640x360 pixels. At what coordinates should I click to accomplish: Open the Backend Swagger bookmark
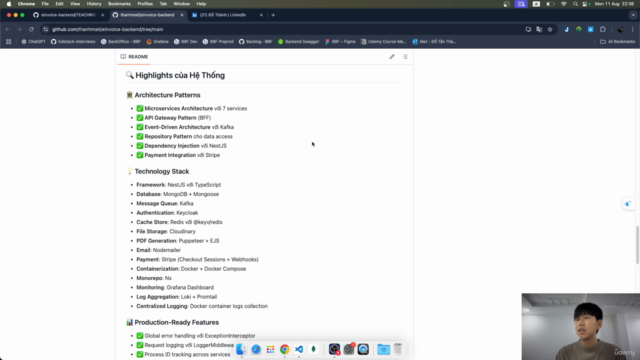[298, 42]
